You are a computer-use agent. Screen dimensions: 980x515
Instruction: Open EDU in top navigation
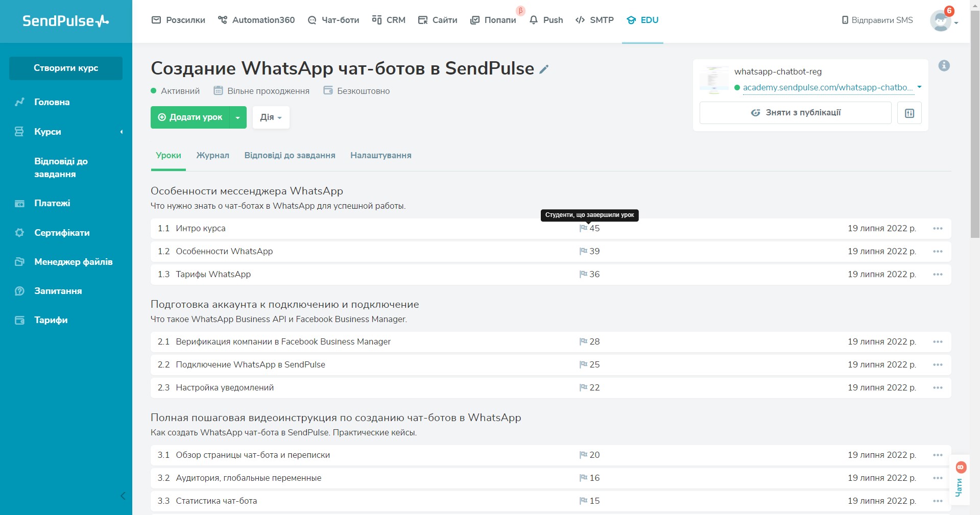point(642,20)
